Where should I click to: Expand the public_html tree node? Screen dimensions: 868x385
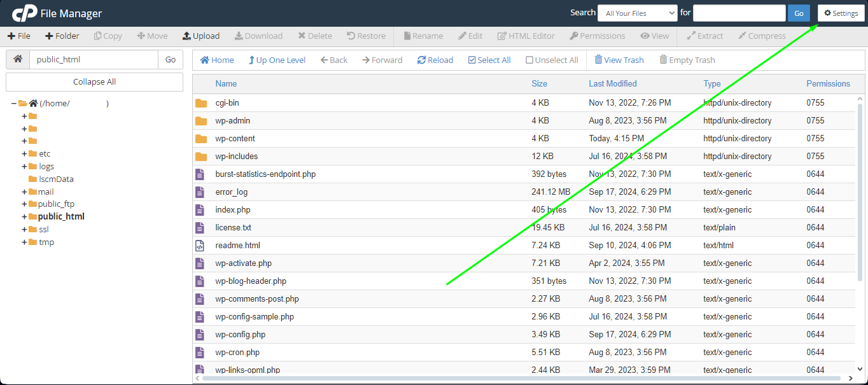pos(24,216)
